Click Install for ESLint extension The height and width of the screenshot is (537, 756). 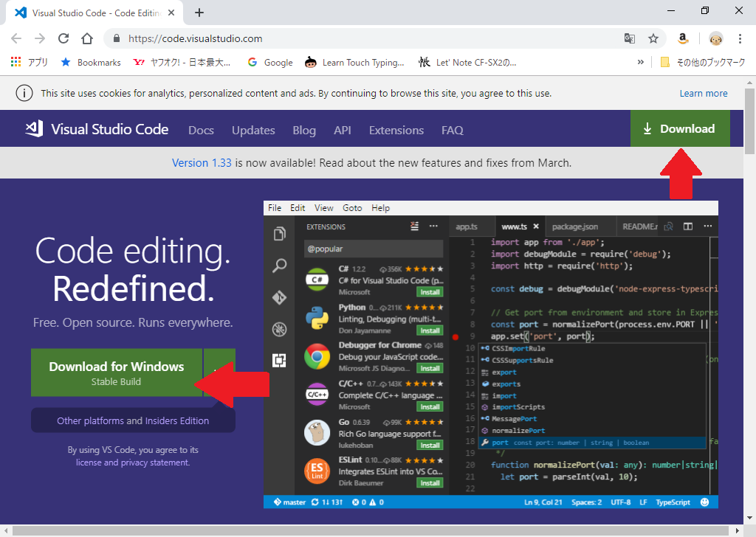click(x=430, y=483)
